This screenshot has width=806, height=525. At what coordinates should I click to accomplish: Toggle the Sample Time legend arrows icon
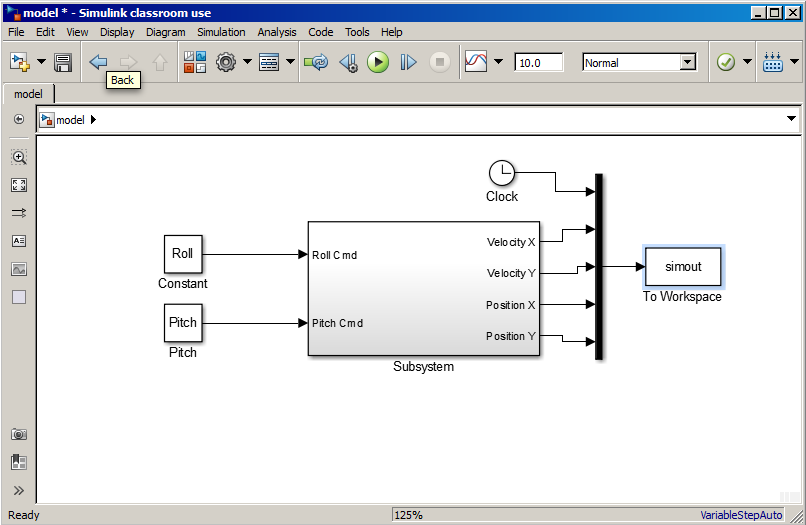coord(19,213)
